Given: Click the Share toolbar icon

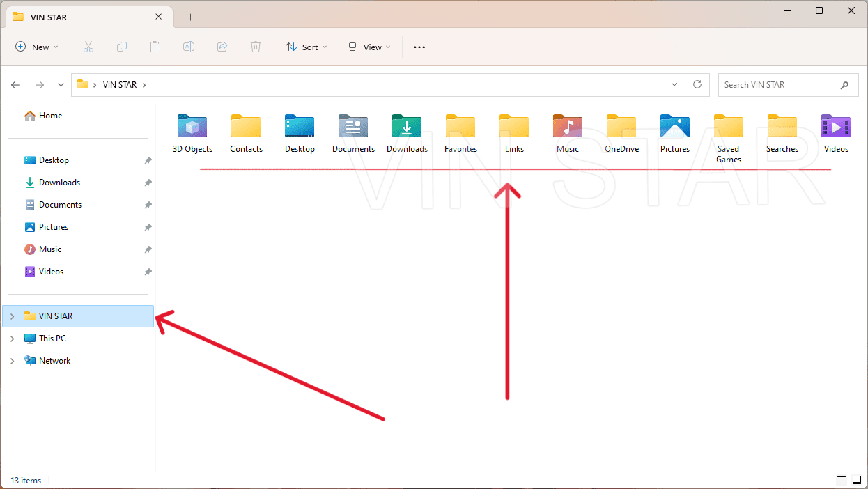Looking at the screenshot, I should tap(222, 47).
